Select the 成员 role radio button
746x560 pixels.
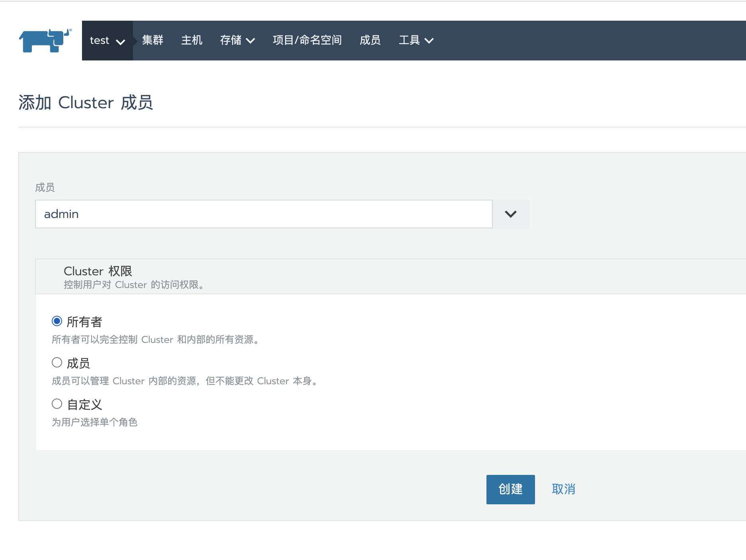57,362
